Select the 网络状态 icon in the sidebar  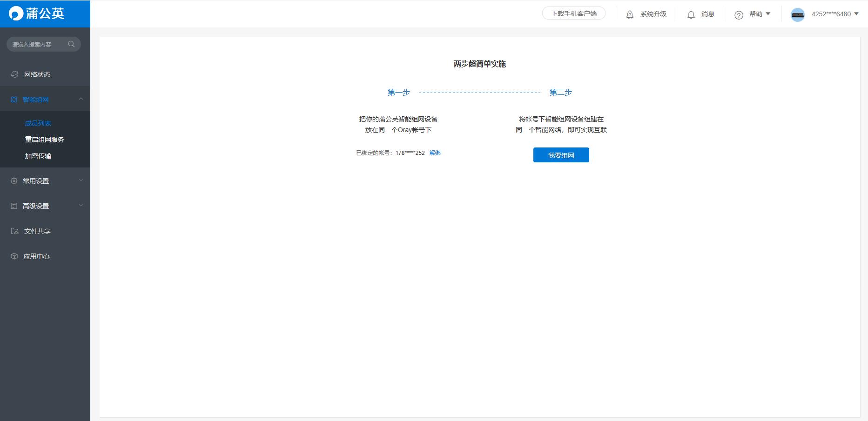(x=14, y=74)
